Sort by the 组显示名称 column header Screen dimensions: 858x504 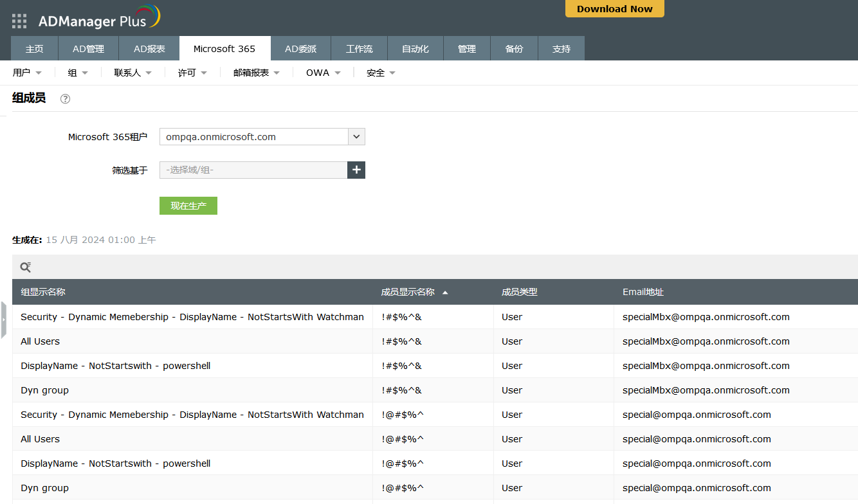coord(43,292)
